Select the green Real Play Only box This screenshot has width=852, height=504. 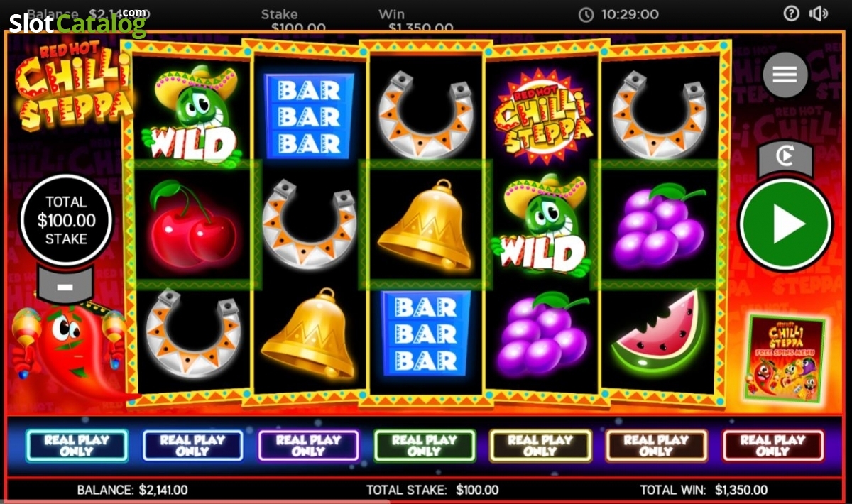[425, 446]
